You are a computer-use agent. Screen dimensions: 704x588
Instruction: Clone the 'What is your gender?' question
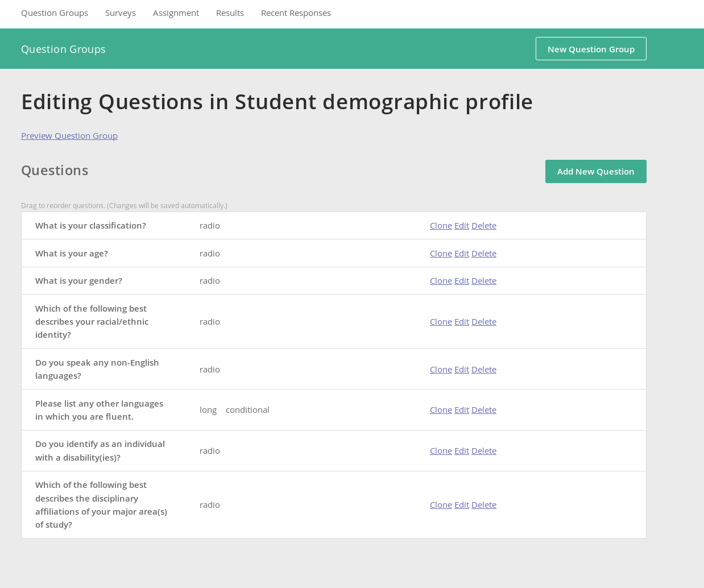point(441,280)
